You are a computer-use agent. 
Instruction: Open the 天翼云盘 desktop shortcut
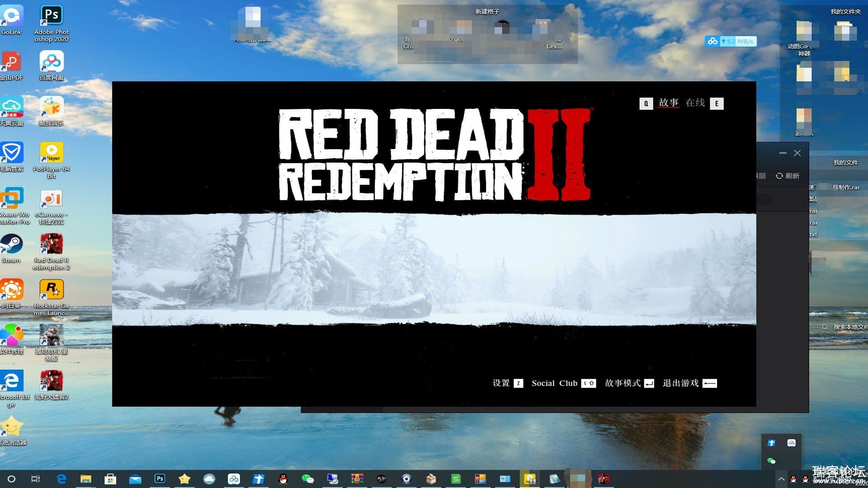[11, 111]
